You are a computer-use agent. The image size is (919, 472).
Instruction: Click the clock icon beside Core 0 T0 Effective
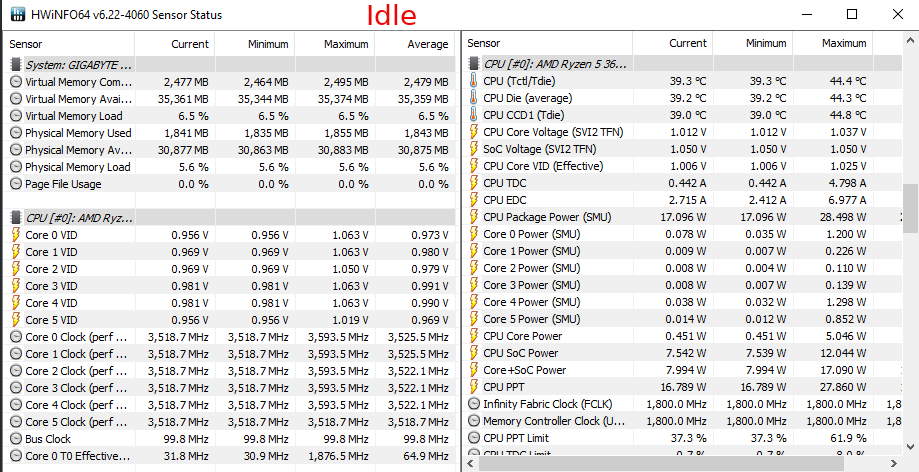pos(16,456)
